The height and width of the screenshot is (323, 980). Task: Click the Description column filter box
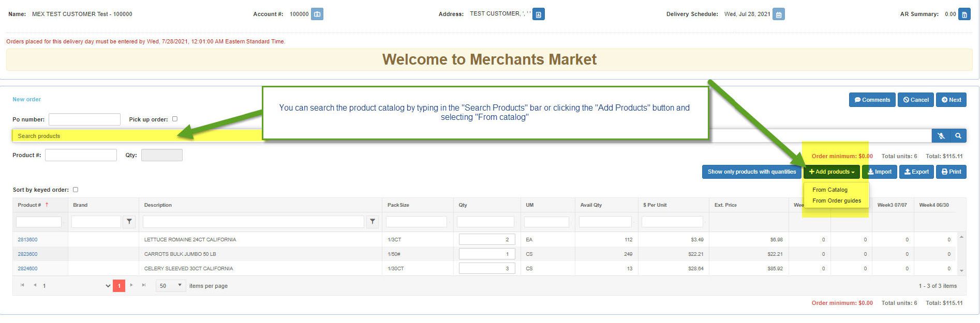click(x=254, y=222)
